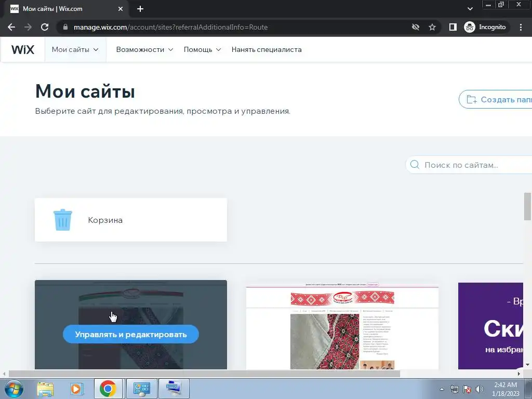
Task: Open the on-screen keyboard taskbar icon
Action: pyautogui.click(x=174, y=389)
